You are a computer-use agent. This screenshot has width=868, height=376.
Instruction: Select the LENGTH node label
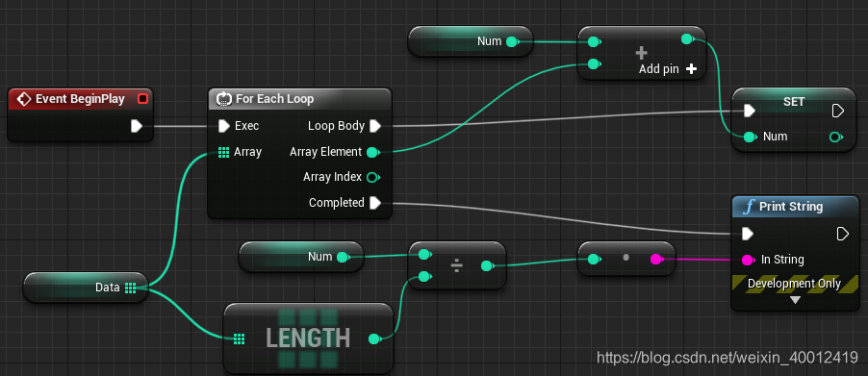[308, 338]
